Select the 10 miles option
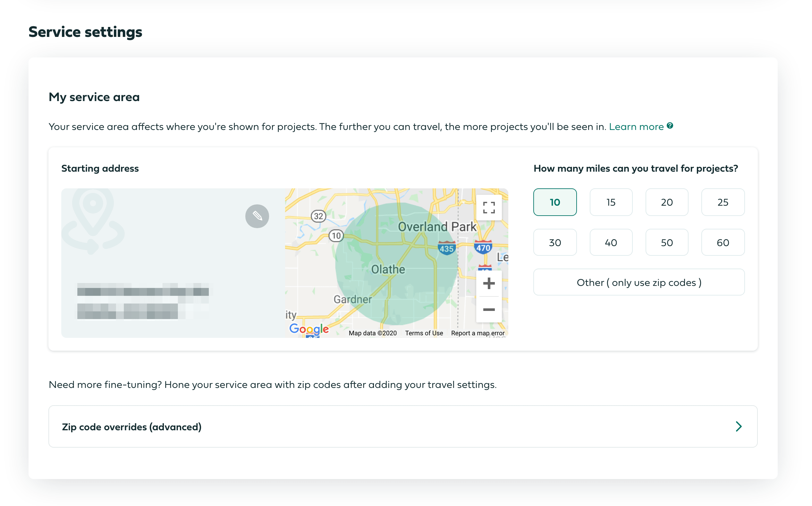The image size is (812, 506). coord(554,202)
